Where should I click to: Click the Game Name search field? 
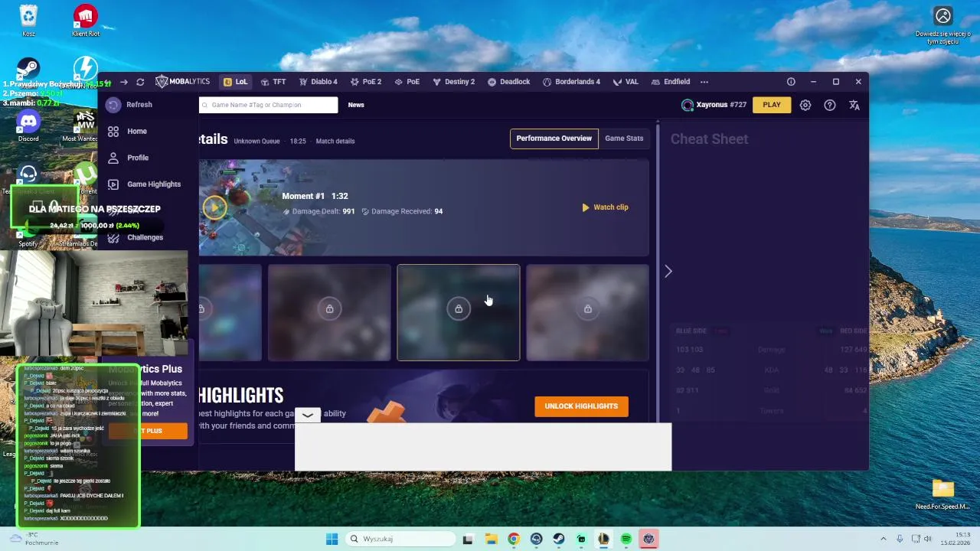[x=268, y=105]
